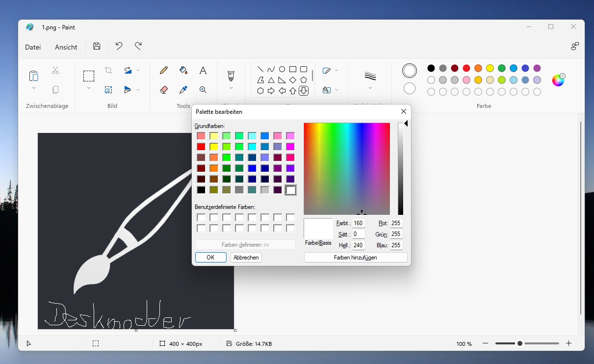
Task: Select the Eraser tool
Action: point(164,90)
